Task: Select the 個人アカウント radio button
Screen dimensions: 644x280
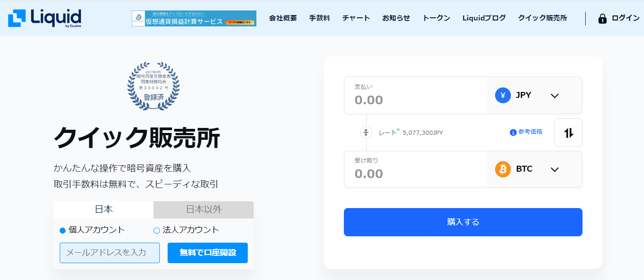Action: (x=63, y=230)
